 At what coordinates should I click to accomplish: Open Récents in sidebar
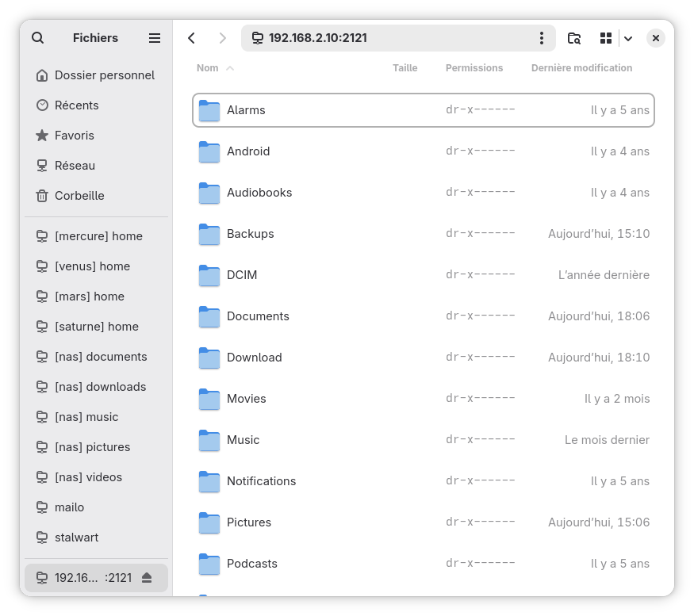coord(76,105)
